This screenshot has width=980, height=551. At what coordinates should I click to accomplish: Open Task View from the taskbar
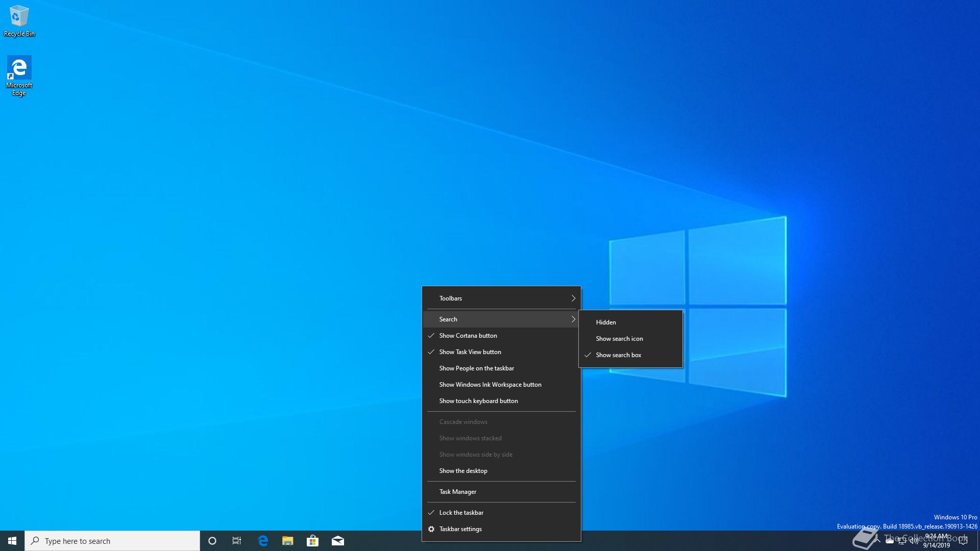(x=237, y=541)
